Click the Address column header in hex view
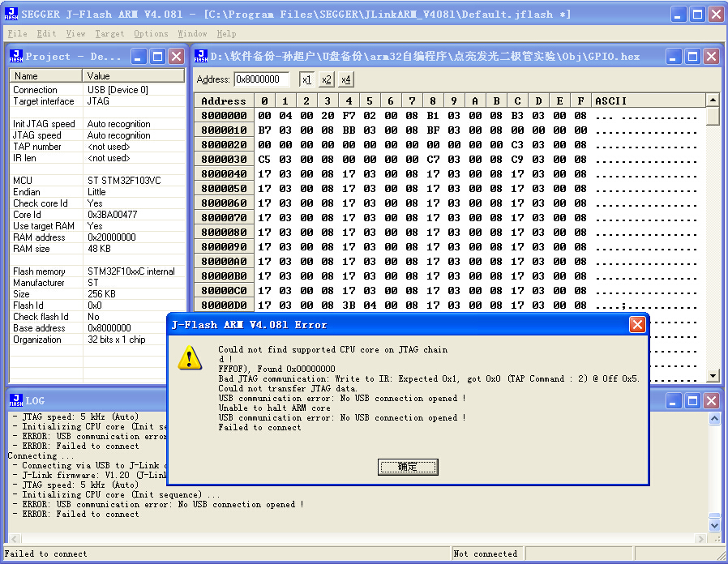This screenshot has height=564, width=728. tap(225, 100)
